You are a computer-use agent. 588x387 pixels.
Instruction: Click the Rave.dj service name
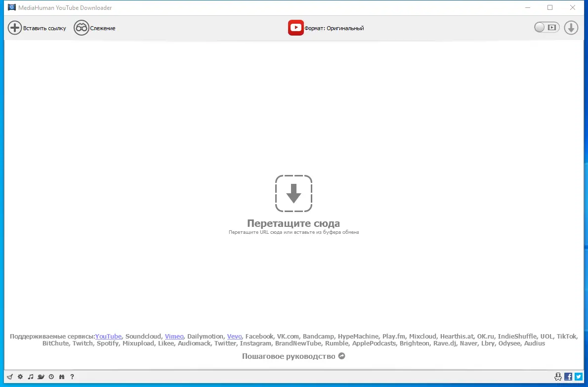pyautogui.click(x=445, y=344)
